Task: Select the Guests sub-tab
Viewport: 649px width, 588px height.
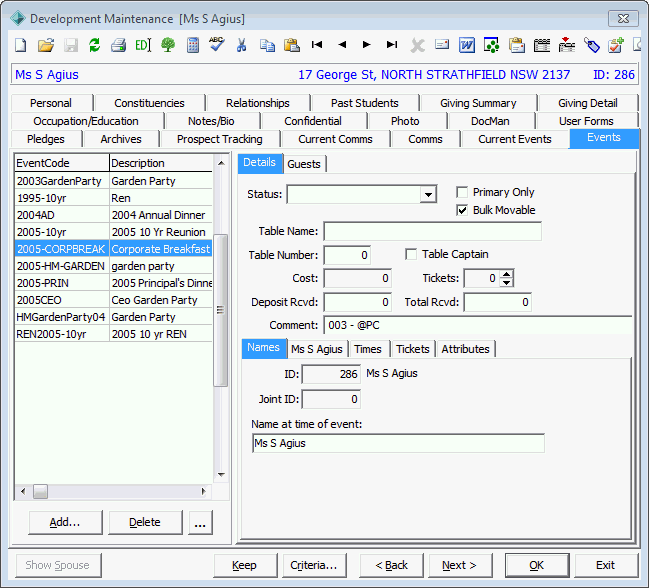Action: tap(304, 164)
